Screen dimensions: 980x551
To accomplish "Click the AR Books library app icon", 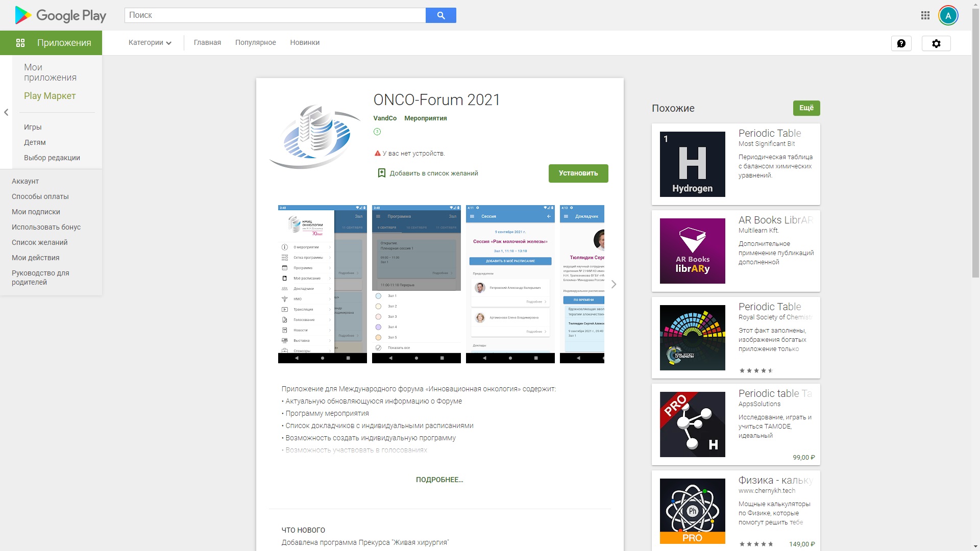I will (x=692, y=251).
